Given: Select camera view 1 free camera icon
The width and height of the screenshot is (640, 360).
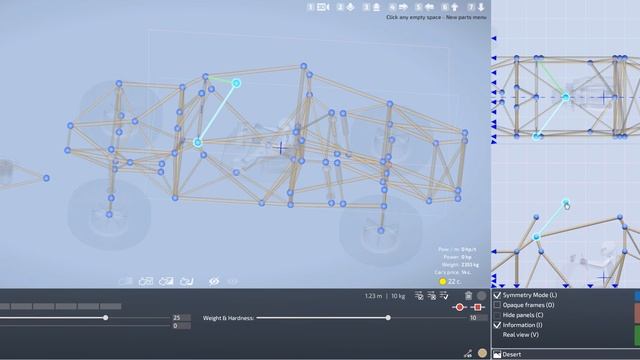Looking at the screenshot, I should pyautogui.click(x=323, y=7).
